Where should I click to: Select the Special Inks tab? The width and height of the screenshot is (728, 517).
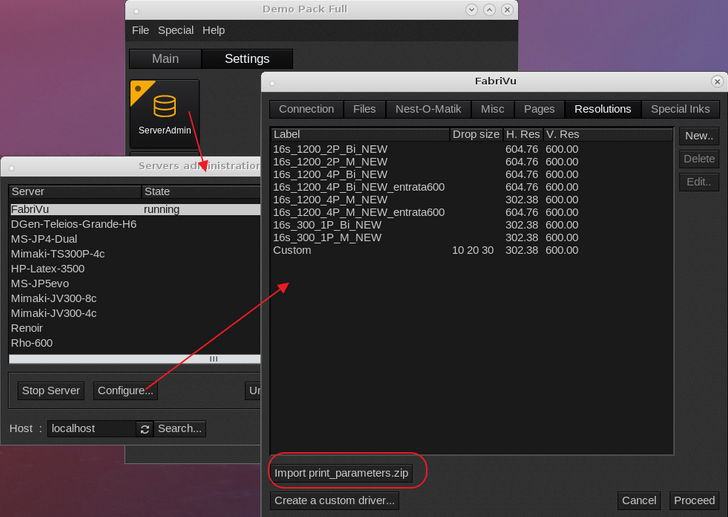[680, 109]
